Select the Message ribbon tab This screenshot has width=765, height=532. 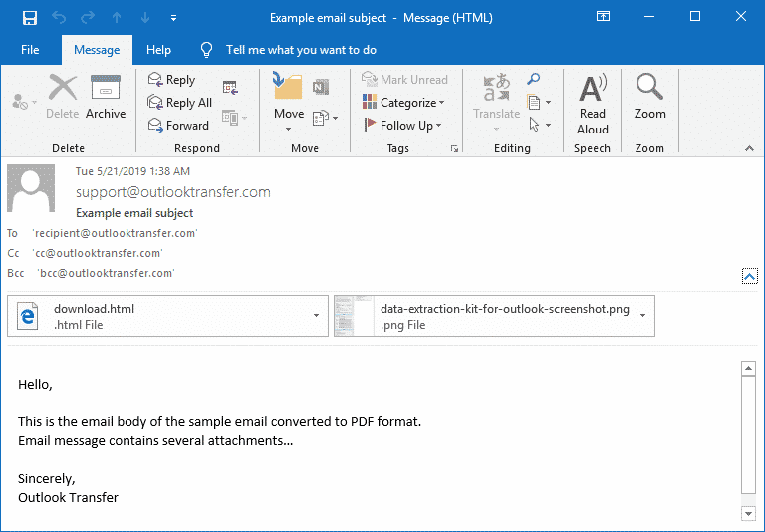(x=97, y=50)
